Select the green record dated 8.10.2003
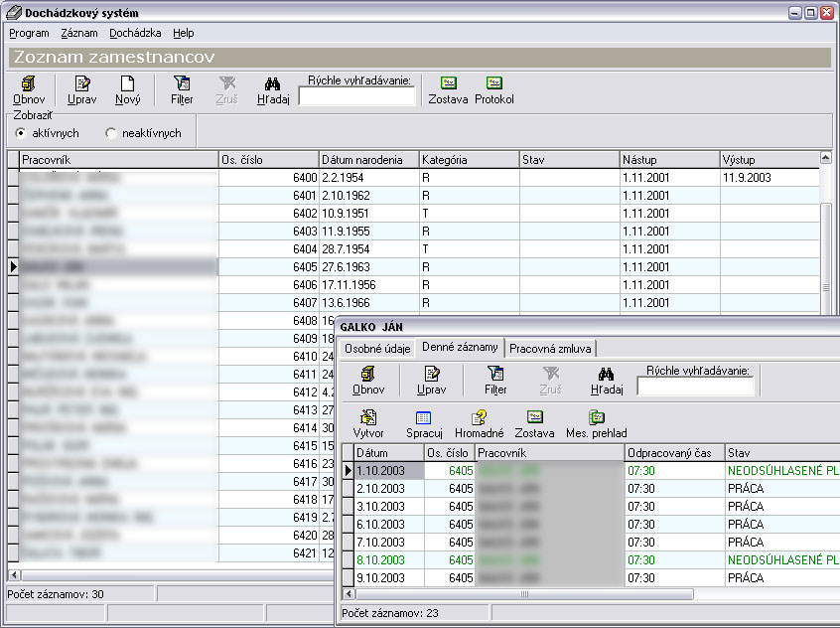Screen dimensions: 840x628 591,559
